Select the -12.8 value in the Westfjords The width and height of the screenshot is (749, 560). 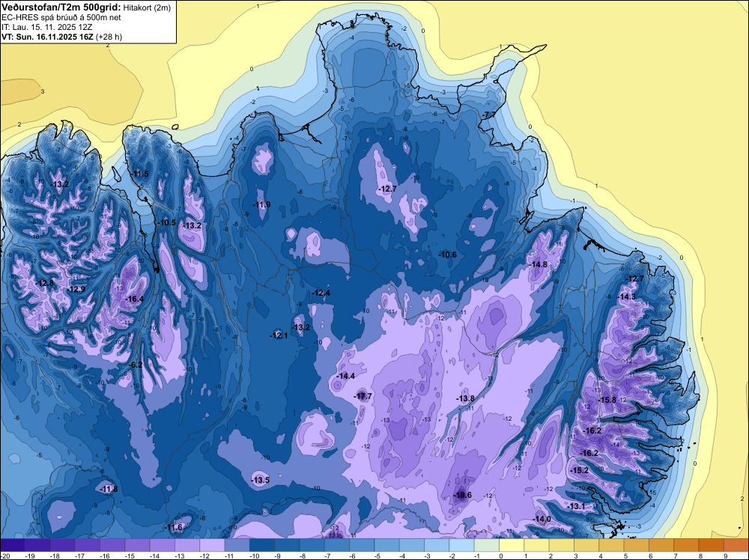(x=45, y=283)
